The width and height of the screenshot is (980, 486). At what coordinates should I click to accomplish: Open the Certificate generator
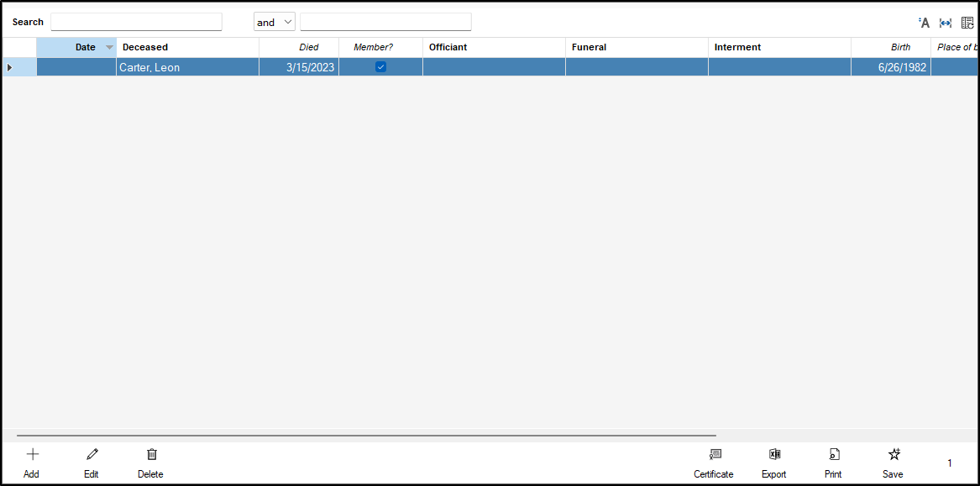[714, 462]
